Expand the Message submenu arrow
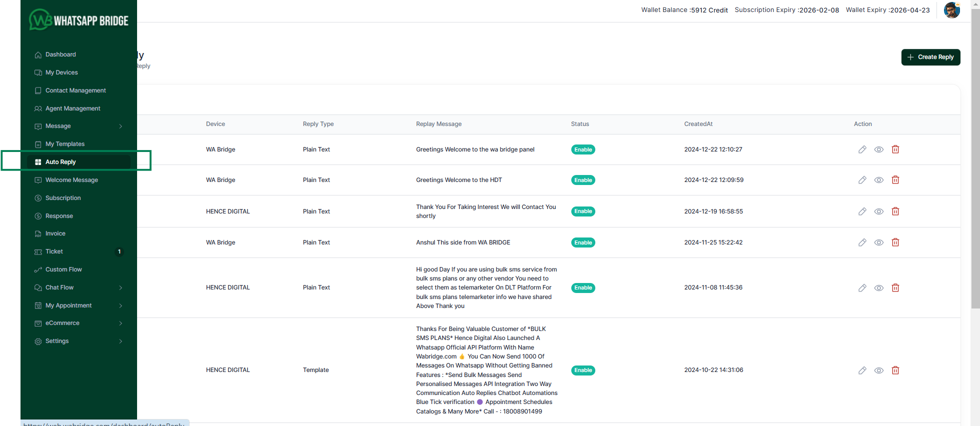The image size is (980, 426). (121, 126)
